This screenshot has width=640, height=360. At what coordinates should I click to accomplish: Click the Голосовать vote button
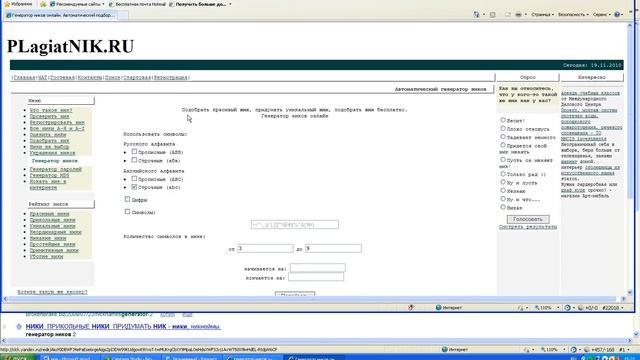point(528,219)
